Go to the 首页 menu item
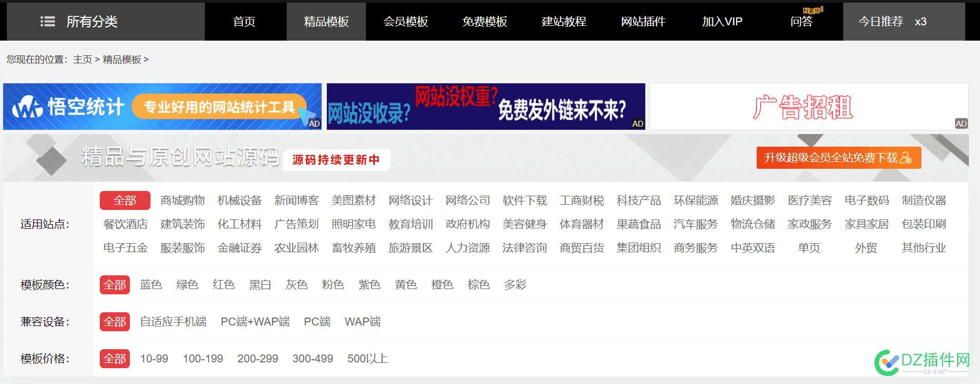 (x=244, y=22)
